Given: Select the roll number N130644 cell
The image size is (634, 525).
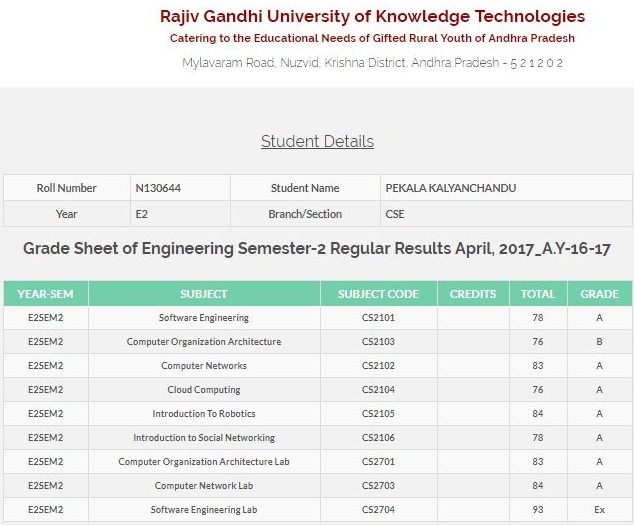Looking at the screenshot, I should [180, 188].
